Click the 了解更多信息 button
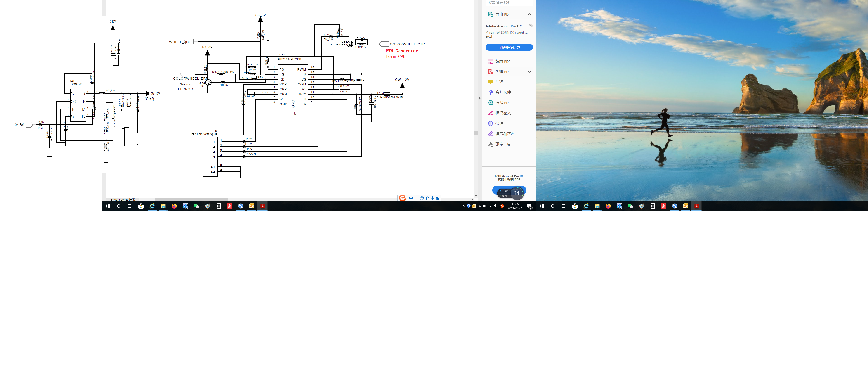 [x=509, y=47]
